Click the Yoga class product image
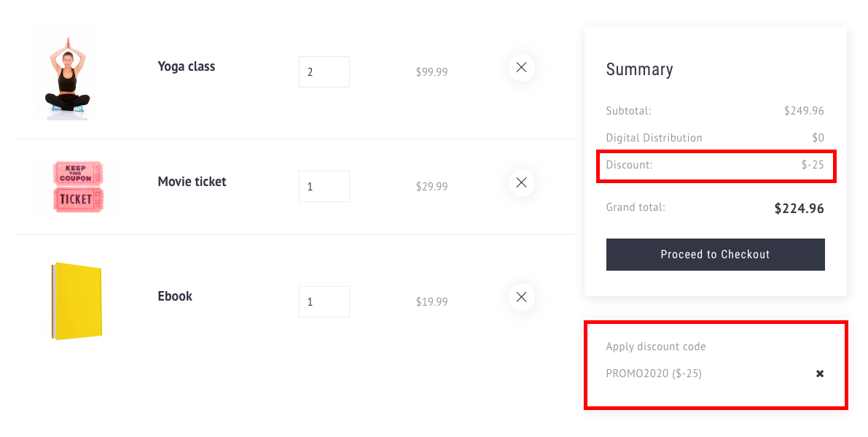 tap(67, 73)
